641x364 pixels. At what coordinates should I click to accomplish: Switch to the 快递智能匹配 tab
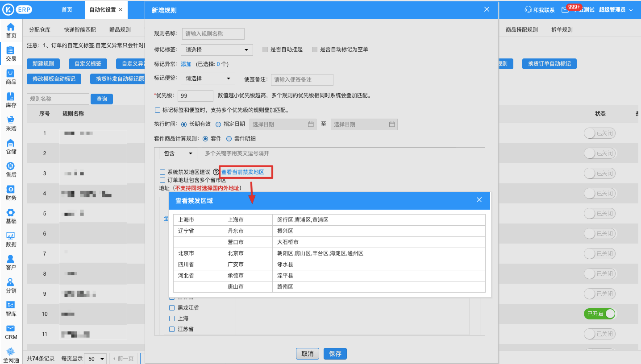[x=80, y=30]
